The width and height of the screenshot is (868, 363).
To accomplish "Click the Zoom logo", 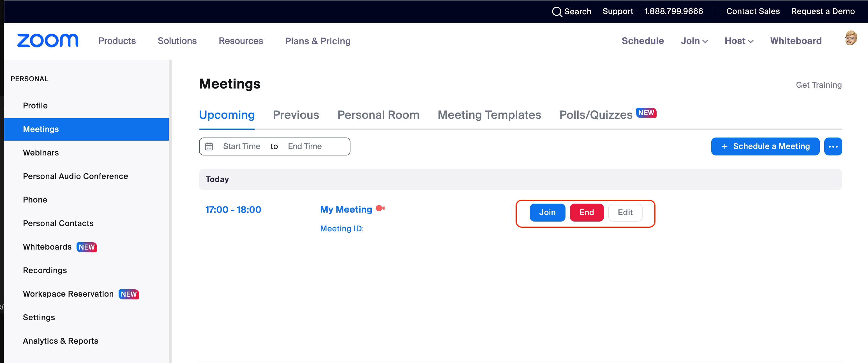I will point(47,41).
